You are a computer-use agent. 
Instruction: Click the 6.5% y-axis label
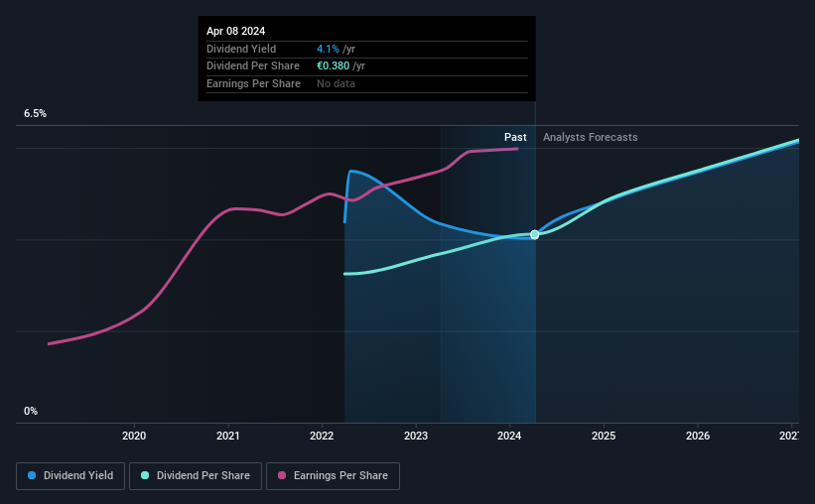[x=36, y=114]
